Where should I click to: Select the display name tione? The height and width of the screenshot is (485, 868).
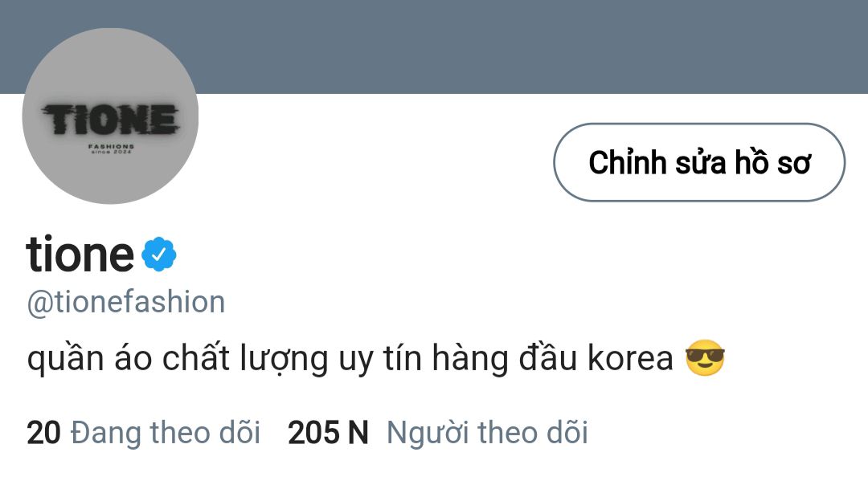point(80,254)
